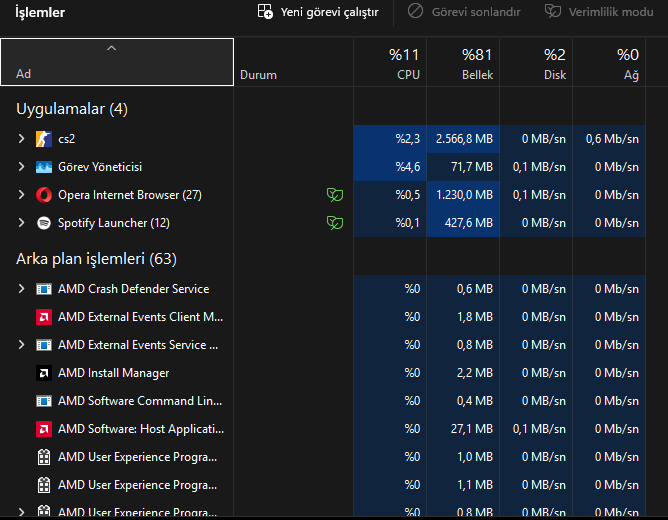
Task: Select the cs2 process name
Action: coord(66,139)
